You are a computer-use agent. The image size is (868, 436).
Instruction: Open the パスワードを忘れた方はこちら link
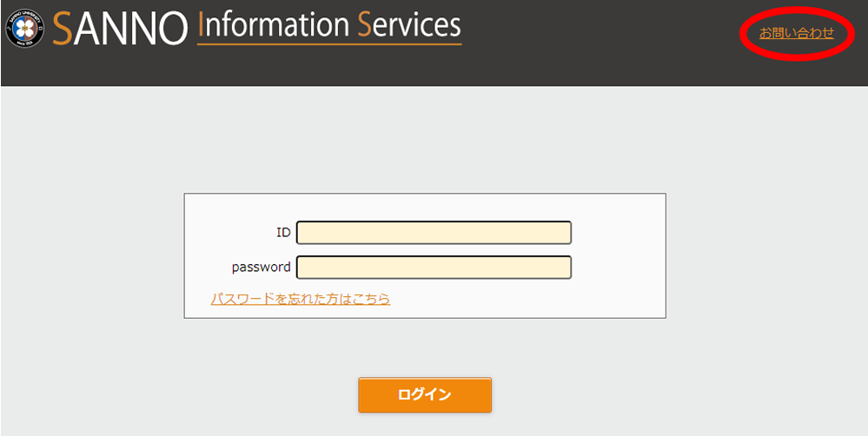coord(300,299)
